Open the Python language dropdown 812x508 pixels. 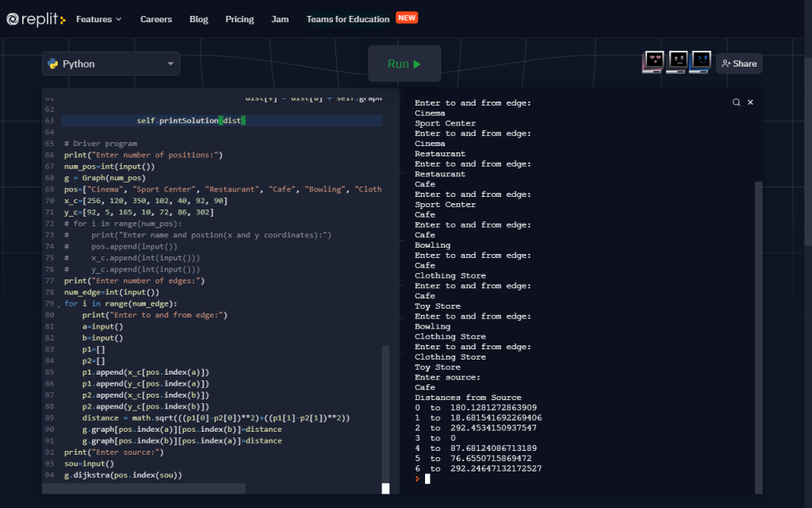[111, 63]
